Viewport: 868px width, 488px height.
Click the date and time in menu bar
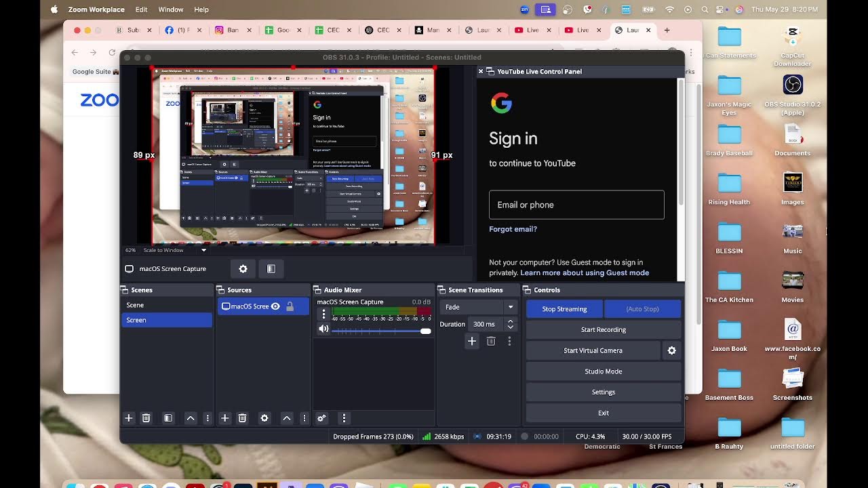click(x=785, y=9)
